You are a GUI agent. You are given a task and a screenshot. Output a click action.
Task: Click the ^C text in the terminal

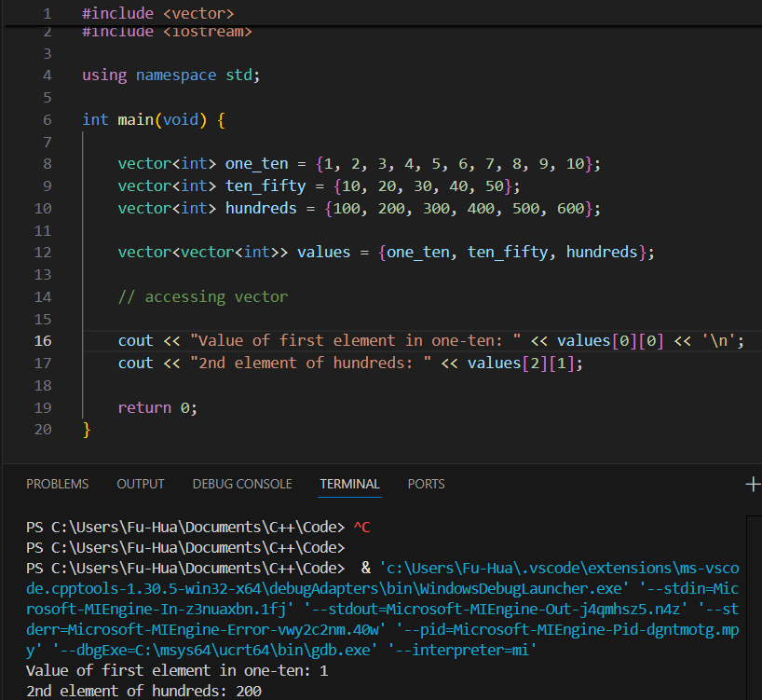point(362,527)
